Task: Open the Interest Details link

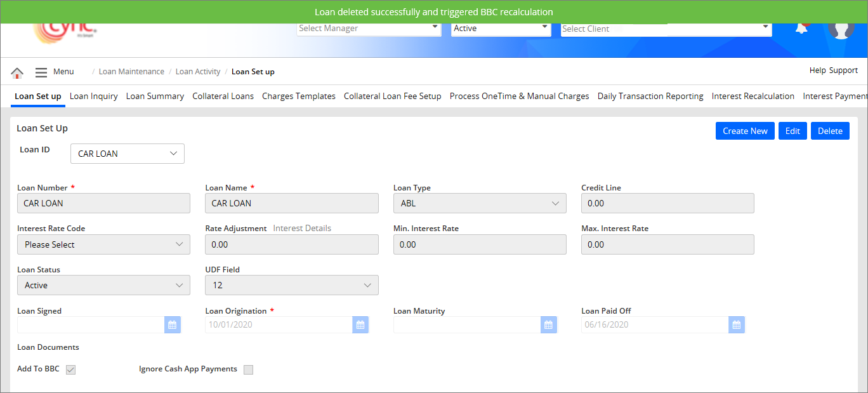Action: click(x=302, y=229)
